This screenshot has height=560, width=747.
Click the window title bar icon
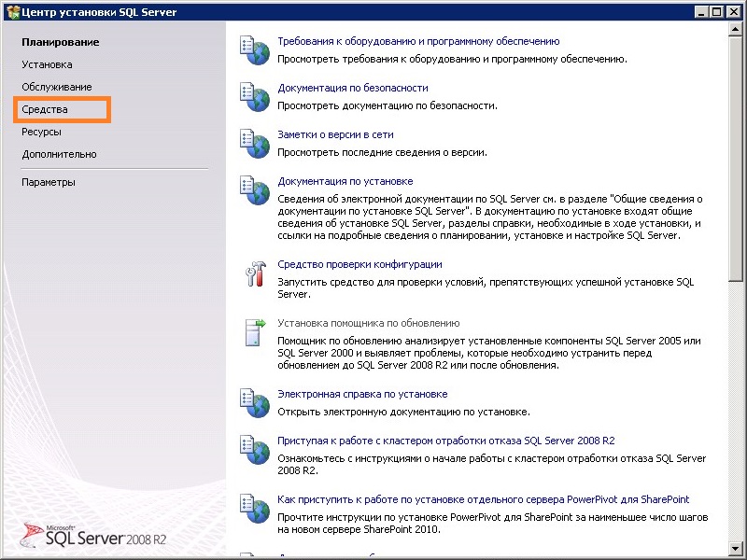(x=12, y=10)
